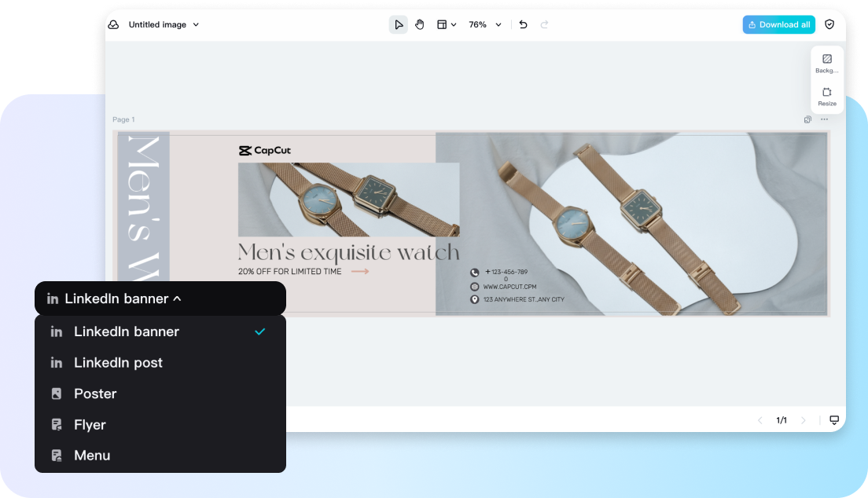Select the small watch photo on canvas

click(349, 200)
